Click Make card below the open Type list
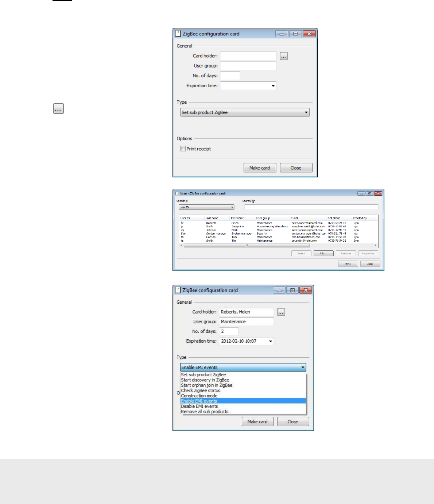The width and height of the screenshot is (434, 504). [x=257, y=422]
